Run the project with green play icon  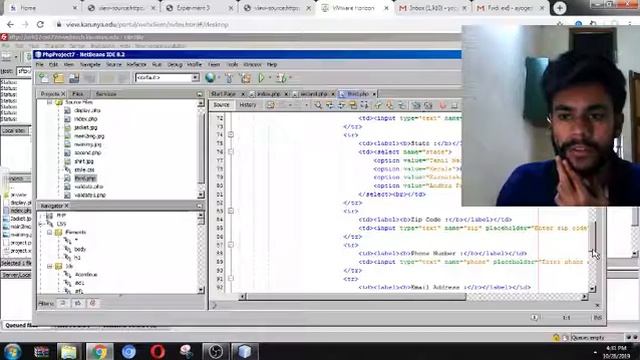click(x=262, y=77)
